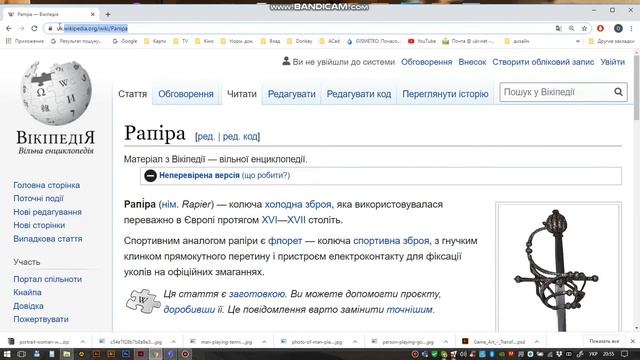Open the Windows Start button
This screenshot has height=360, width=640.
pos(7,354)
